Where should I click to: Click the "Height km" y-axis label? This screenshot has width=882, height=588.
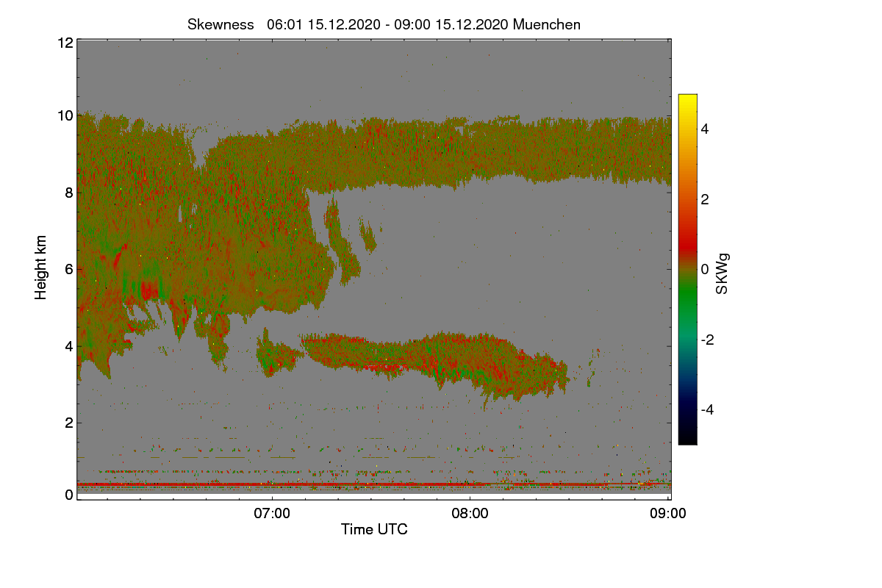tap(41, 268)
